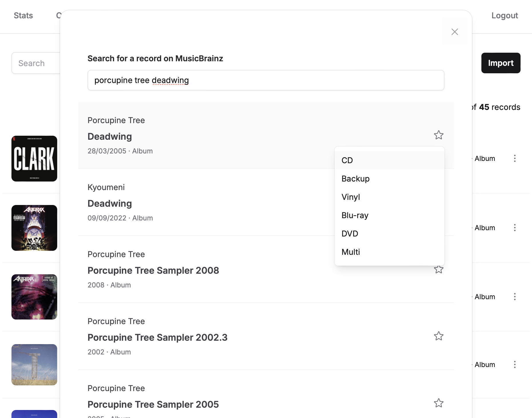Choose Multi format from the dropdown
Image resolution: width=532 pixels, height=418 pixels.
[x=389, y=252]
